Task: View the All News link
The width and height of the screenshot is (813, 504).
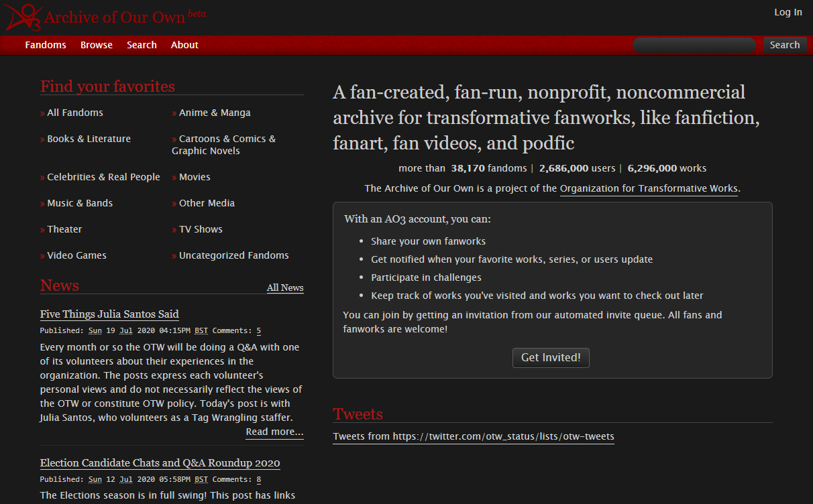Action: [285, 288]
